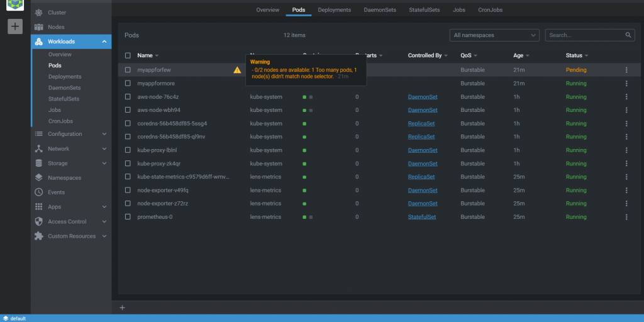Switch to the Deployments tab at top

335,10
